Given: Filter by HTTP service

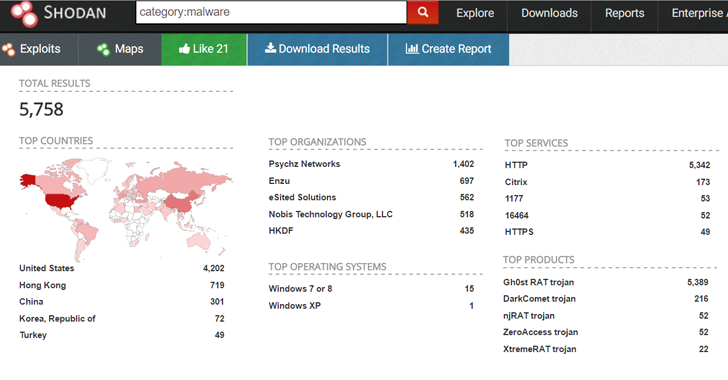Looking at the screenshot, I should pyautogui.click(x=516, y=165).
